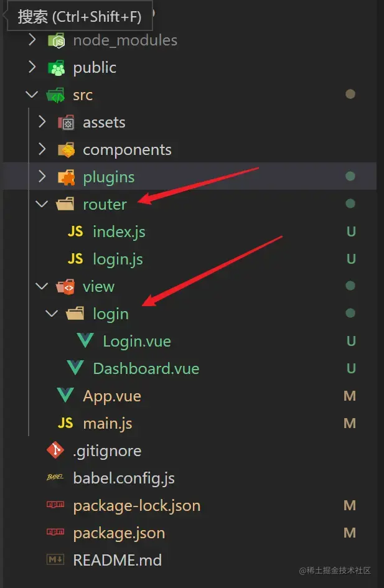Viewport: 384px width, 588px height.
Task: Collapse the login folder chevron
Action: pos(52,314)
